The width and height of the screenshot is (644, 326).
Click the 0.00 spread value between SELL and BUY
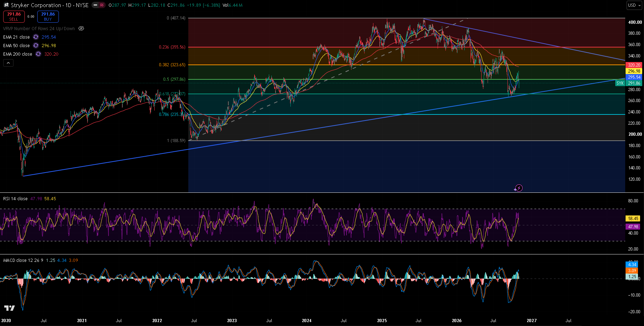pyautogui.click(x=31, y=16)
